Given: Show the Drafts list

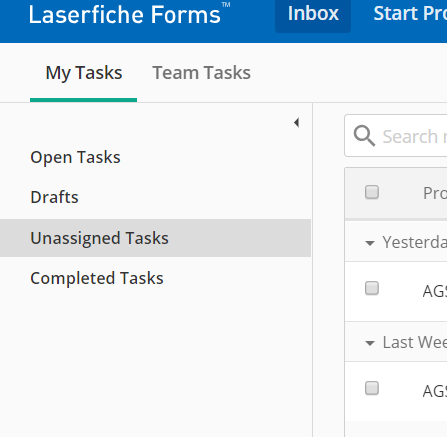Looking at the screenshot, I should tap(54, 197).
